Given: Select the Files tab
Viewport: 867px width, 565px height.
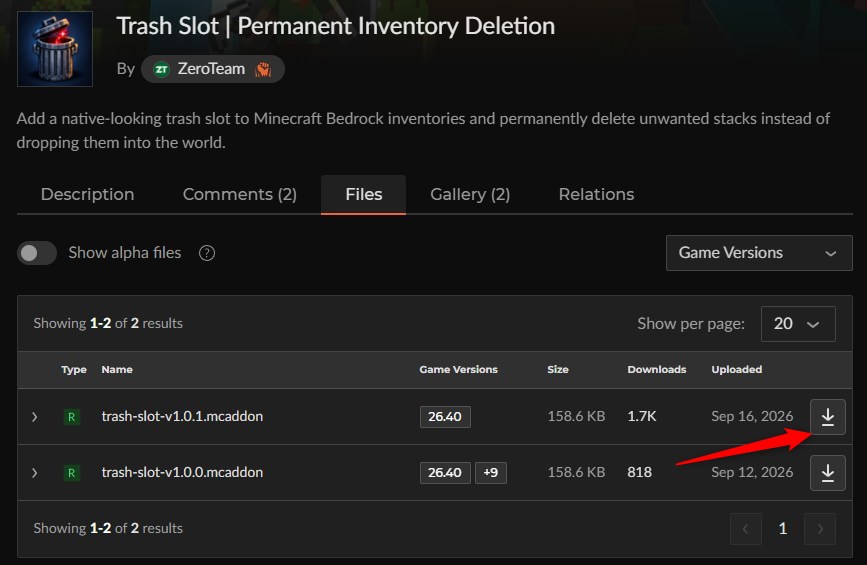Looking at the screenshot, I should click(x=363, y=195).
